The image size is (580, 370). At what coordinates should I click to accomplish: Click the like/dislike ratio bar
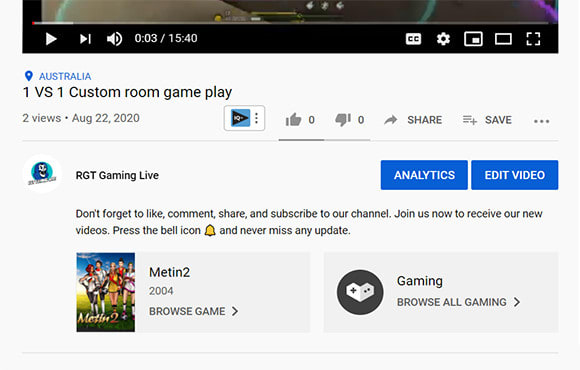tap(324, 140)
